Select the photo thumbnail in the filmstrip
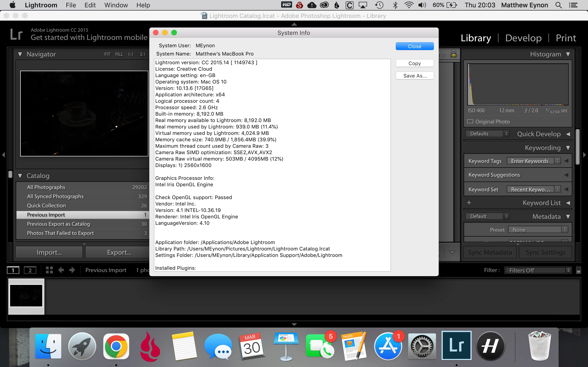The width and height of the screenshot is (588, 367). [26, 296]
